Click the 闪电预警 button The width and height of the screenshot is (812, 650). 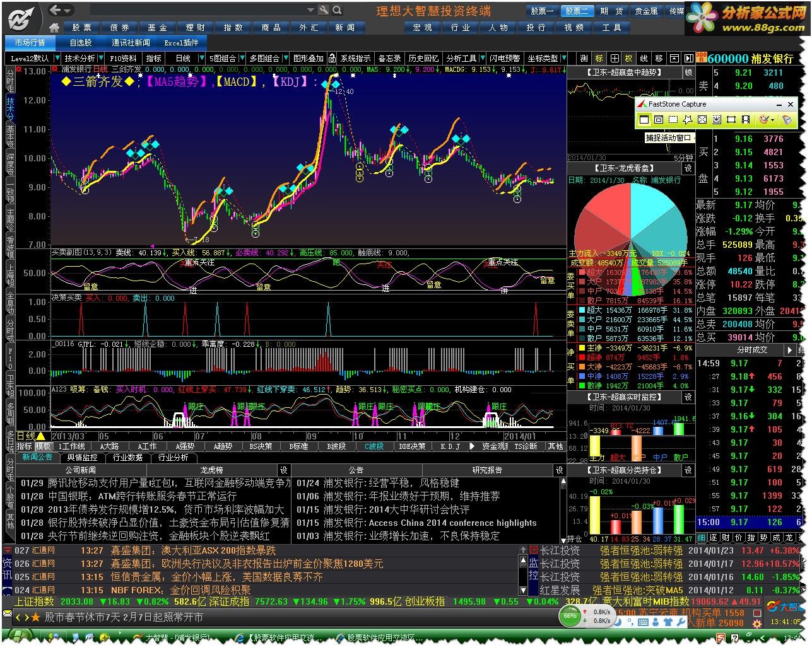(505, 58)
